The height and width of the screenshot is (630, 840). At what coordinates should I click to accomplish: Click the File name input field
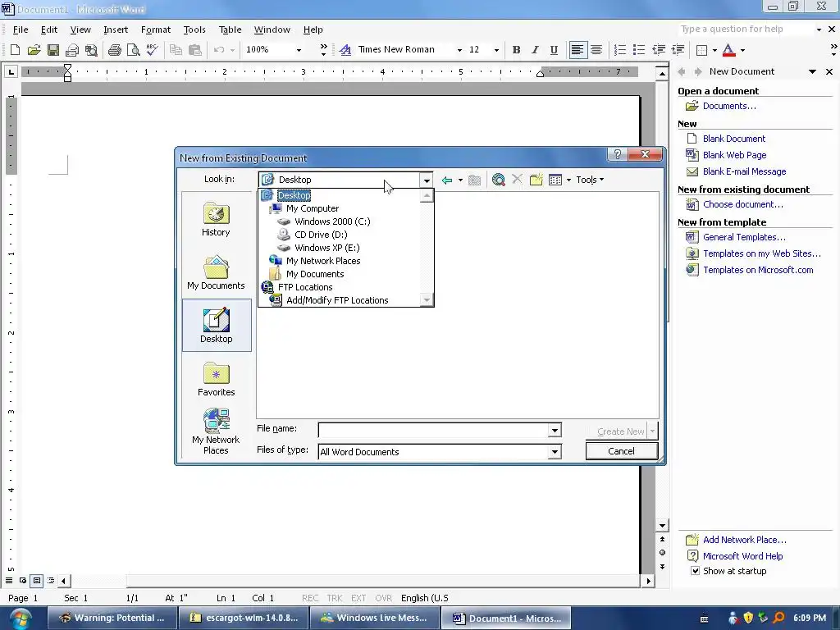pos(433,430)
